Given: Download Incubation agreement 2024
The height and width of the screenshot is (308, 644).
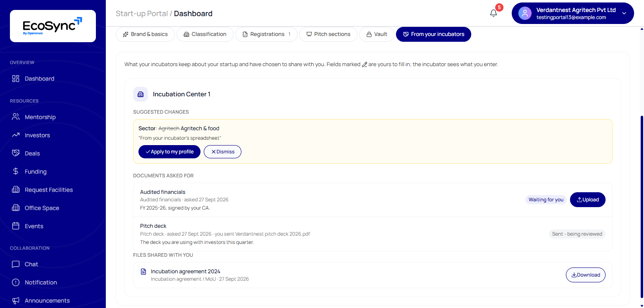Looking at the screenshot, I should (586, 275).
